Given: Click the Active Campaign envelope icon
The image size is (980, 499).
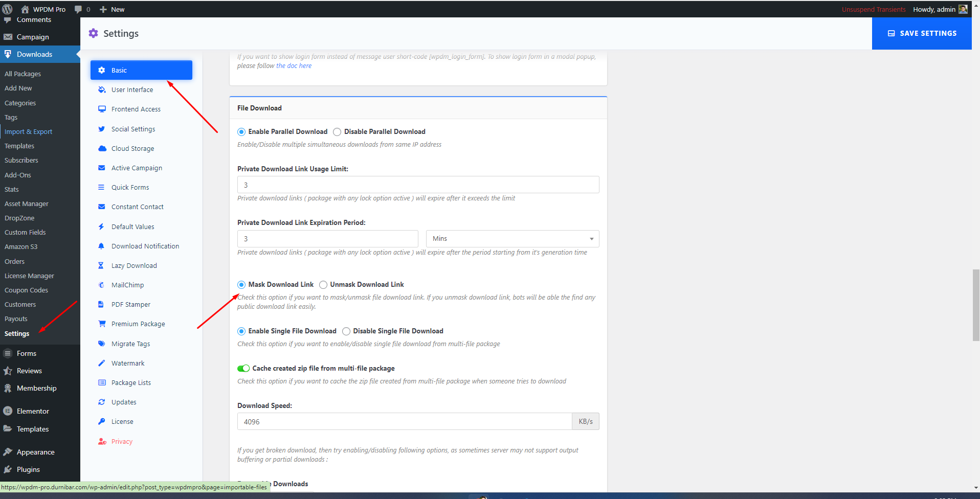Looking at the screenshot, I should coord(102,168).
